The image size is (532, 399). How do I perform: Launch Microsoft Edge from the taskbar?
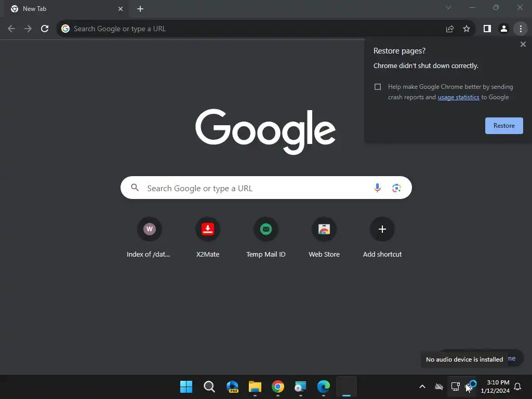coord(323,387)
